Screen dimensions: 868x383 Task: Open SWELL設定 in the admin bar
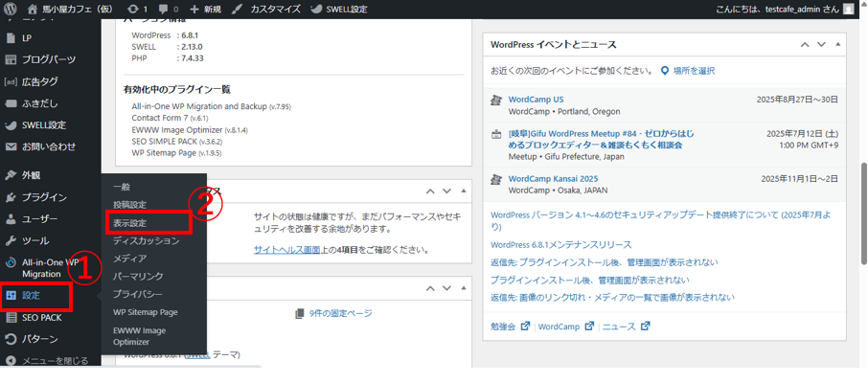click(x=339, y=9)
